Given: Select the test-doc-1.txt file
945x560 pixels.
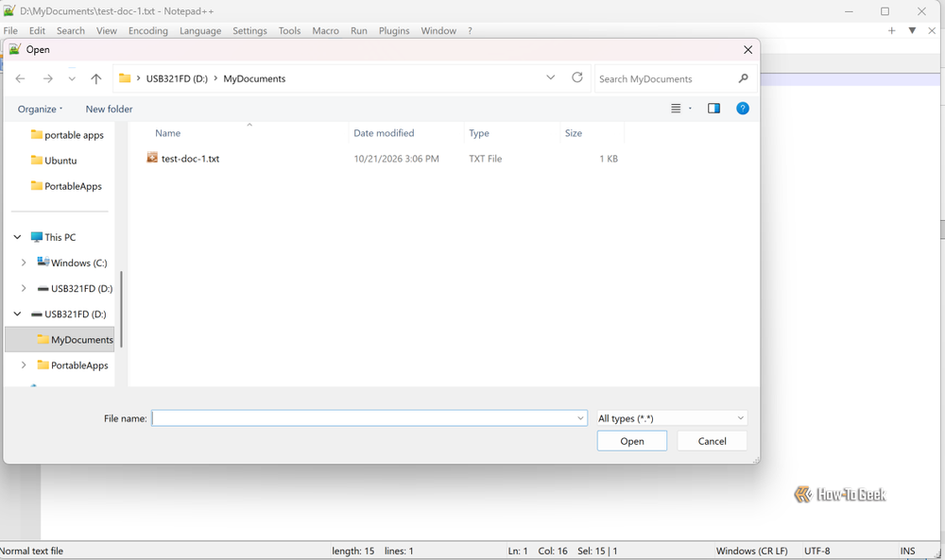Looking at the screenshot, I should pos(190,159).
